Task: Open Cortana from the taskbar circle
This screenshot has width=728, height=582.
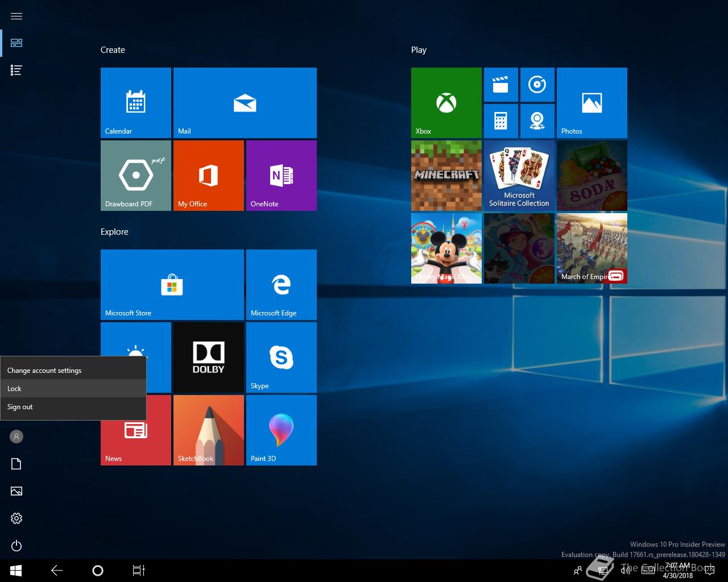Action: coord(98,571)
